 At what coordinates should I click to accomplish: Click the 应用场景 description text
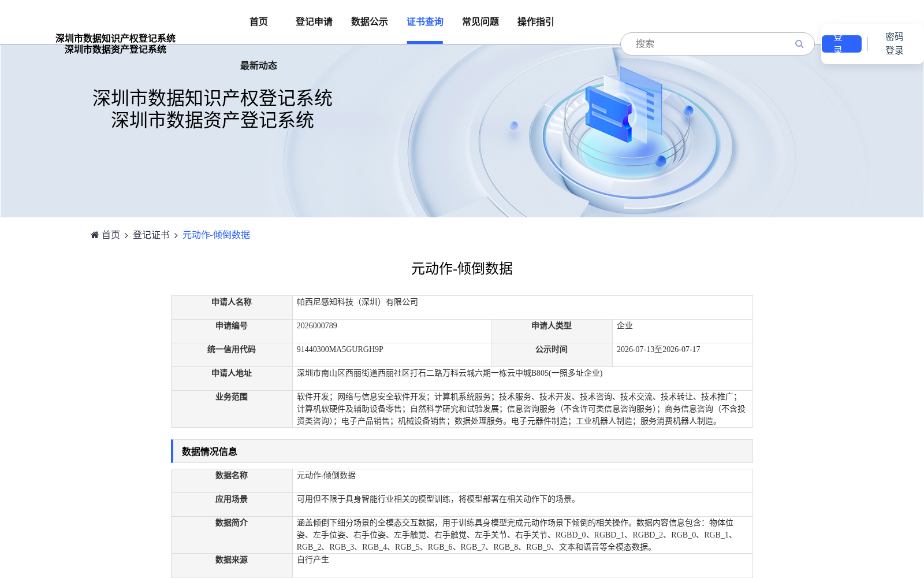[438, 499]
